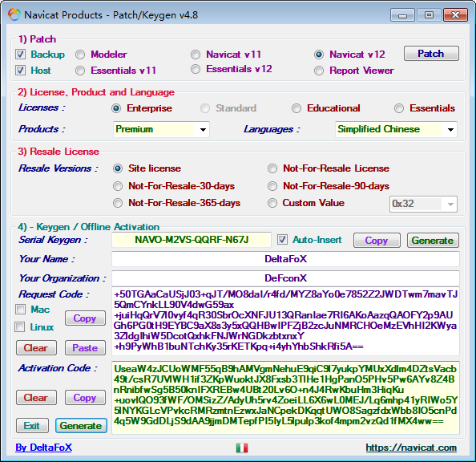
Task: Close the Patch/Keygen window
Action: 455,15
